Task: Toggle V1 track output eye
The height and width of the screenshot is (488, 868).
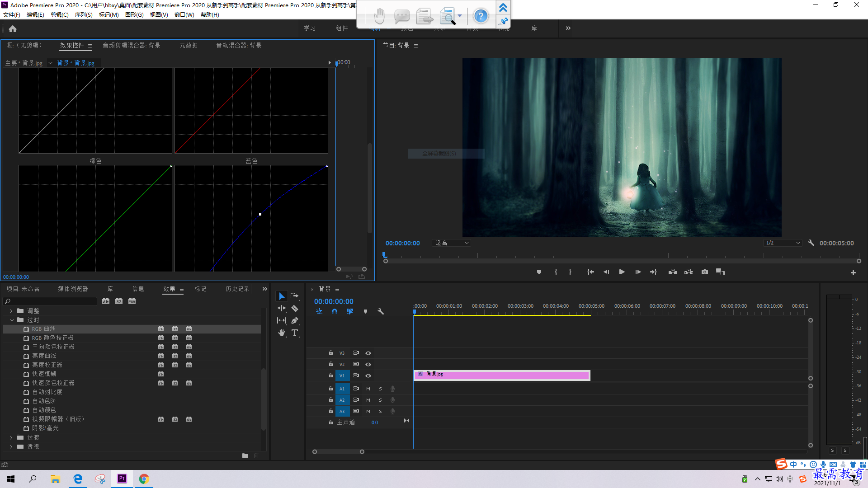Action: (368, 375)
